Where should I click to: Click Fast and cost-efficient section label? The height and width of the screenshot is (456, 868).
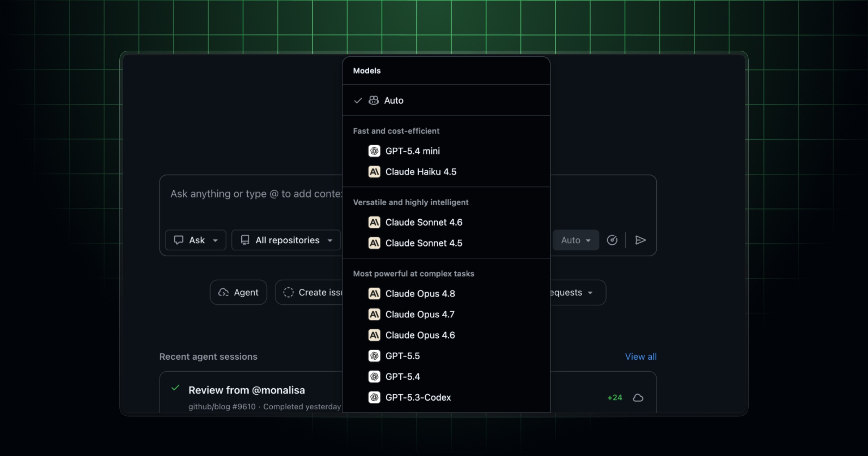click(396, 131)
